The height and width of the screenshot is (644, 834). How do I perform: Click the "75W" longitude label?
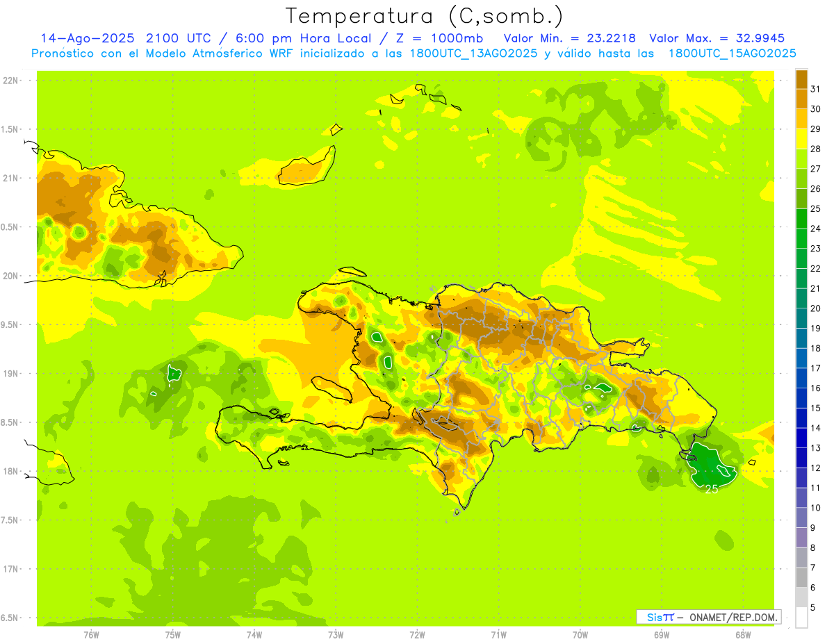(x=173, y=635)
